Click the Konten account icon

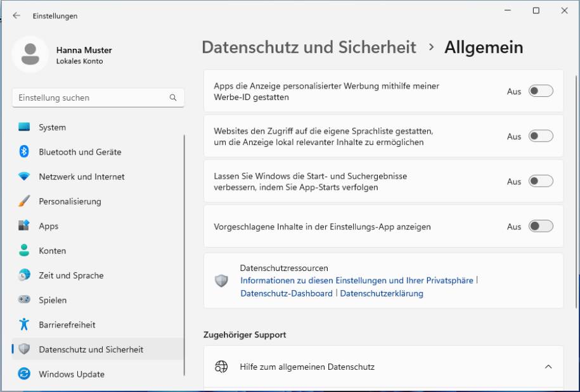[26, 251]
